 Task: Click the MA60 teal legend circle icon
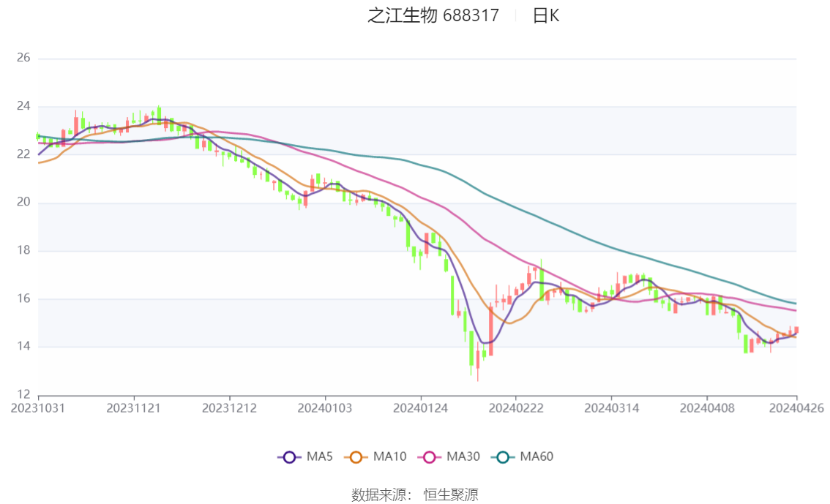coord(505,457)
